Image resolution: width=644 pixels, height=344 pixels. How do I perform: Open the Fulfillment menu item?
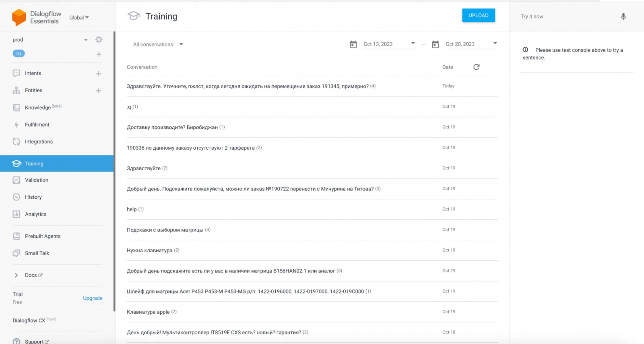pos(37,125)
